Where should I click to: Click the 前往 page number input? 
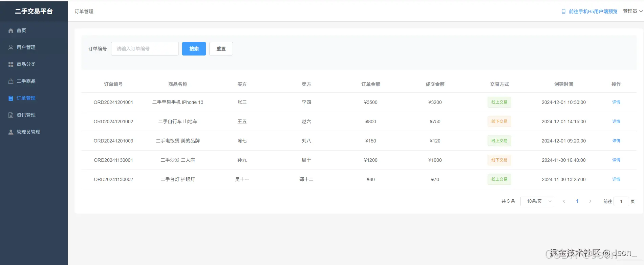[621, 201]
